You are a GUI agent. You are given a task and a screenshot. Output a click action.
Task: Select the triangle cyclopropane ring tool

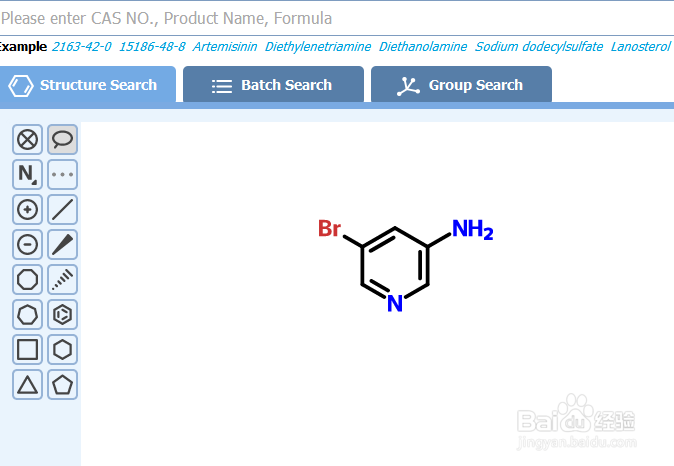[28, 385]
